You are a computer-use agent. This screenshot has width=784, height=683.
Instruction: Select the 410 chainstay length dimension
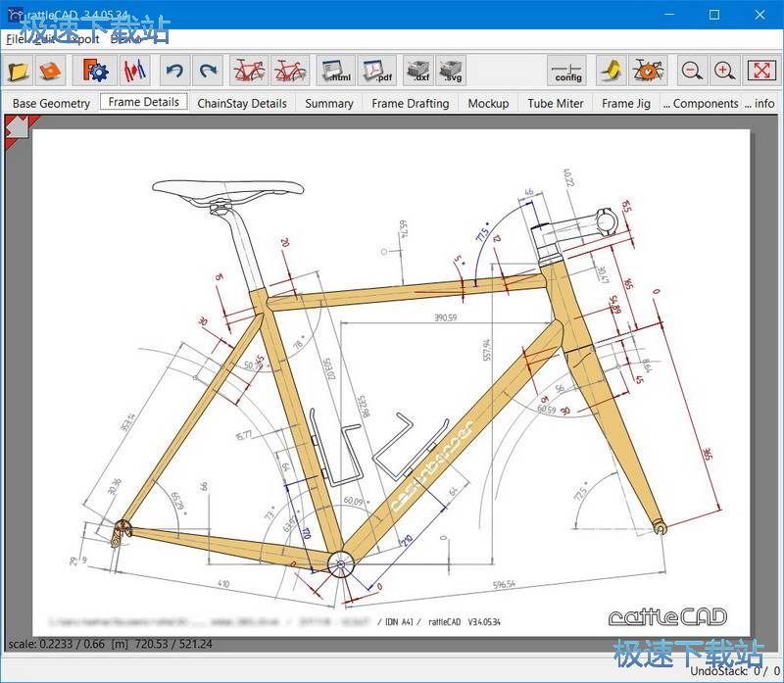point(223,583)
